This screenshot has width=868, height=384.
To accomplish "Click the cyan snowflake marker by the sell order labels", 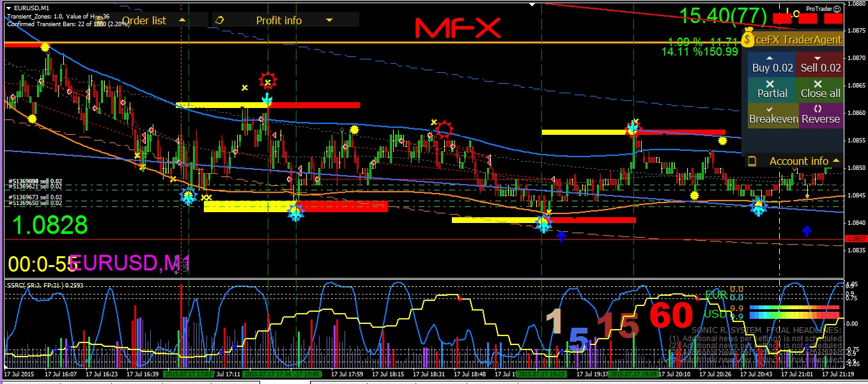I will 187,197.
